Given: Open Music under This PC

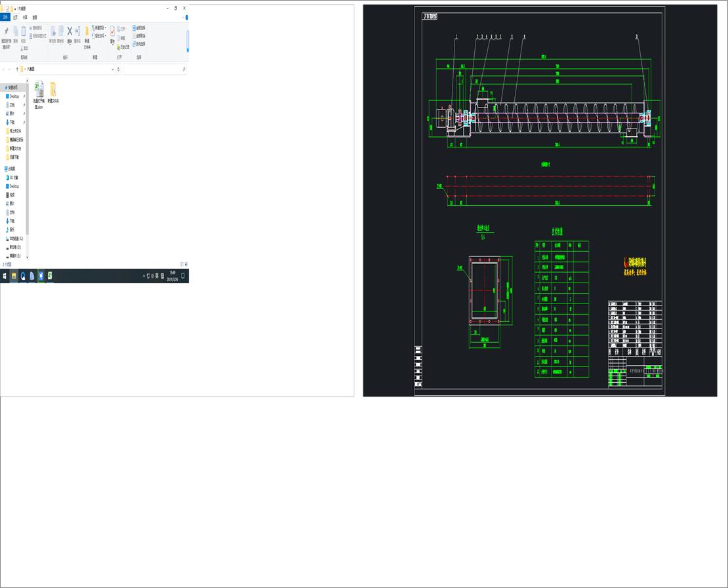Looking at the screenshot, I should pos(12,229).
